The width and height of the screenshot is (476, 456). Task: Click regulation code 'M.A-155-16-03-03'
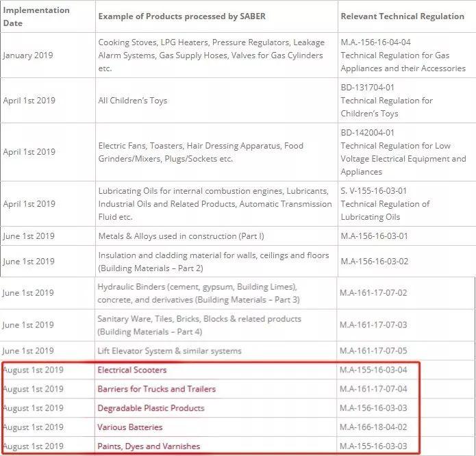[x=373, y=446]
